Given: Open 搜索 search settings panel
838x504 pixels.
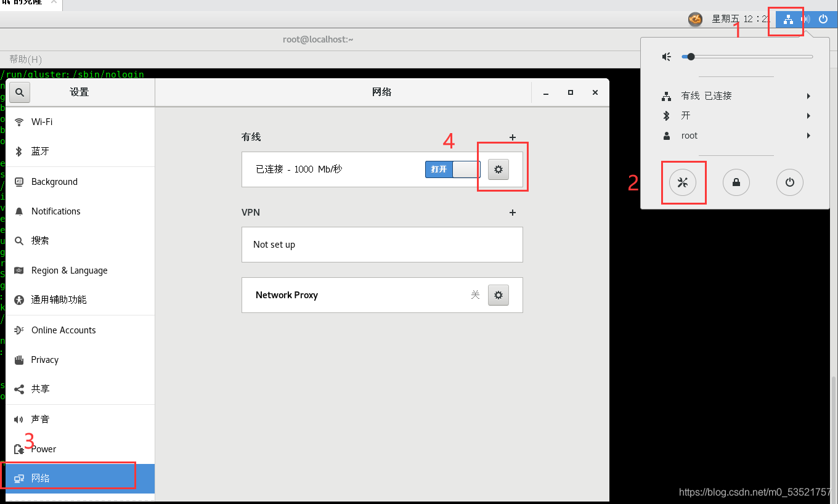Looking at the screenshot, I should 80,241.
